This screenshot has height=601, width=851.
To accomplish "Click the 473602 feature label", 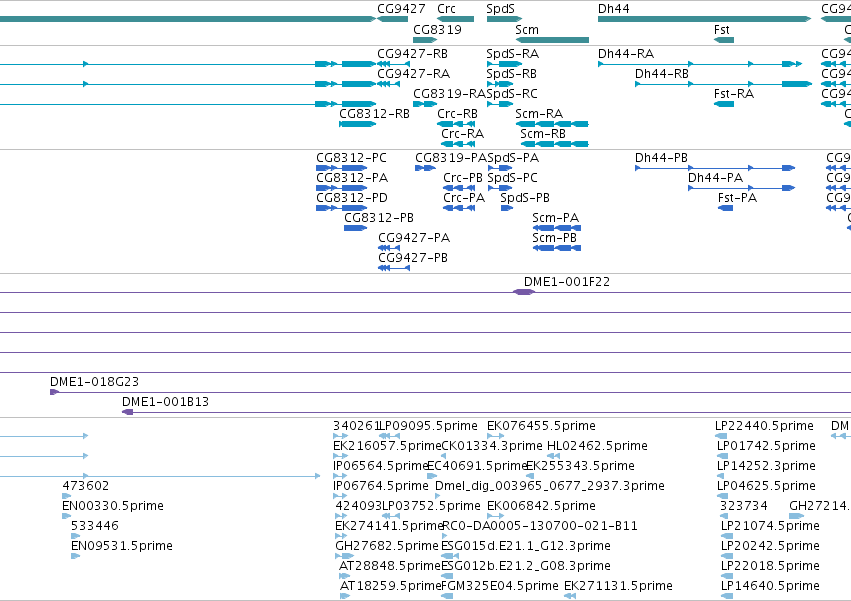I will pyautogui.click(x=85, y=486).
